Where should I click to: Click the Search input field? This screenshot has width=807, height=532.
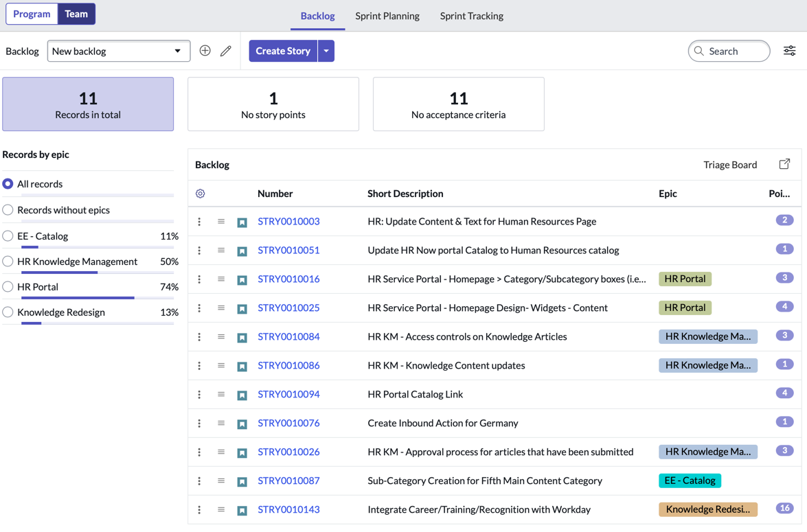point(729,51)
